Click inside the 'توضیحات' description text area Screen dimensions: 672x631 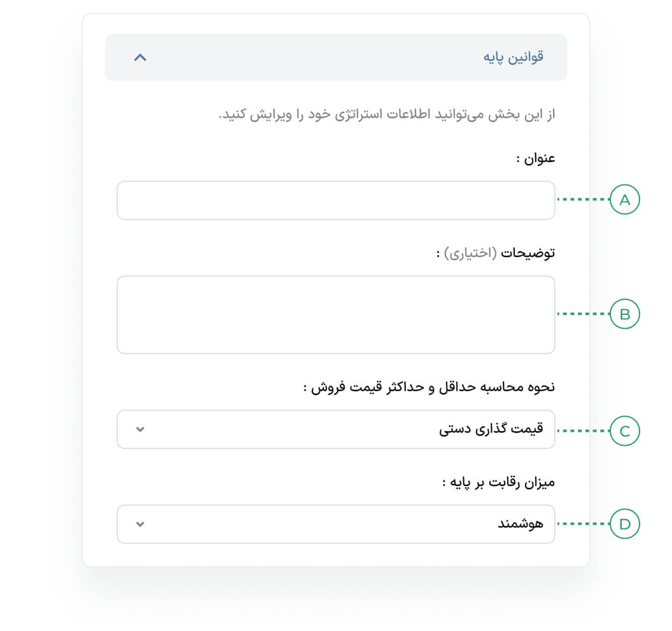point(335,314)
